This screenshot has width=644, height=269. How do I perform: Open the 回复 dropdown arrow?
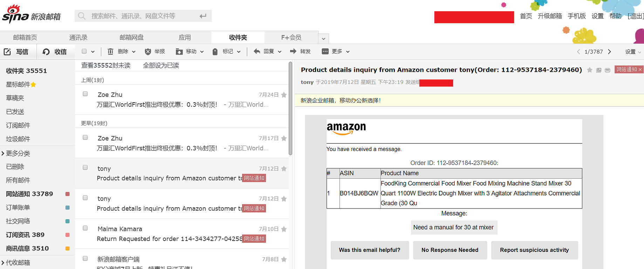(280, 52)
